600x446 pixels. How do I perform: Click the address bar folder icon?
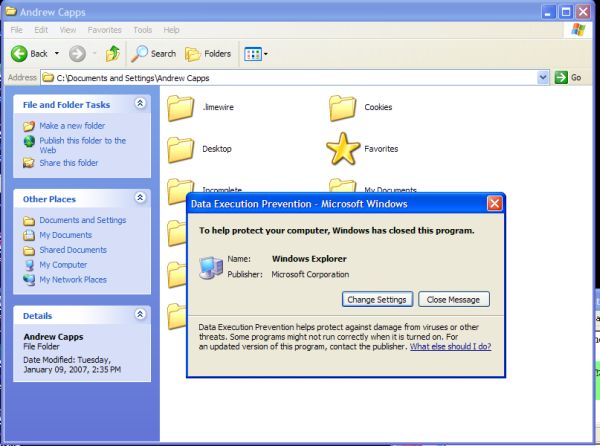click(x=48, y=78)
